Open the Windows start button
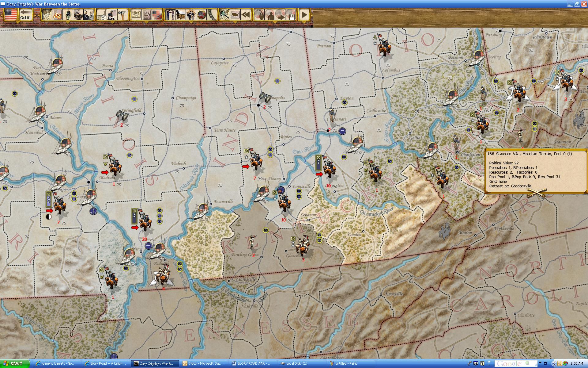Image resolution: width=588 pixels, height=368 pixels. 15,363
